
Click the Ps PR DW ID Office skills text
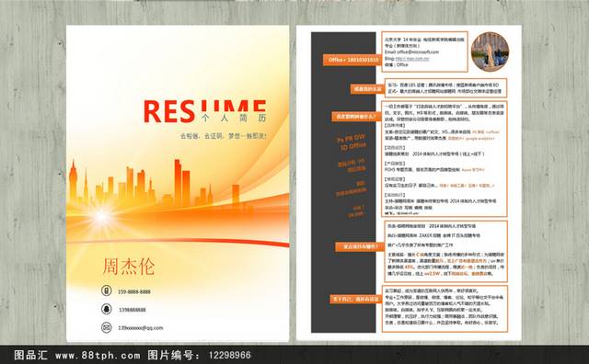[352, 142]
